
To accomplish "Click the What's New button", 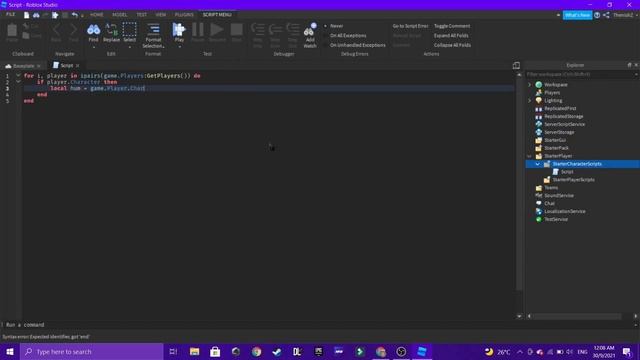I will pyautogui.click(x=577, y=15).
